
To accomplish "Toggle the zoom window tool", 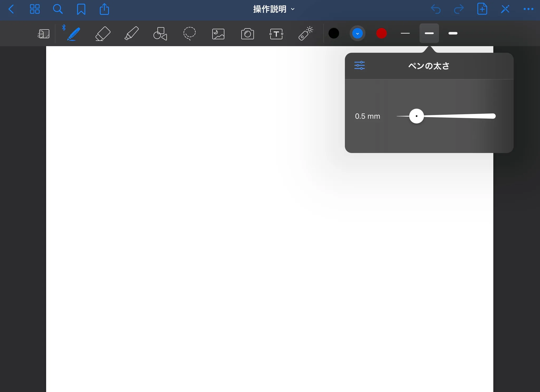I will pyautogui.click(x=44, y=34).
